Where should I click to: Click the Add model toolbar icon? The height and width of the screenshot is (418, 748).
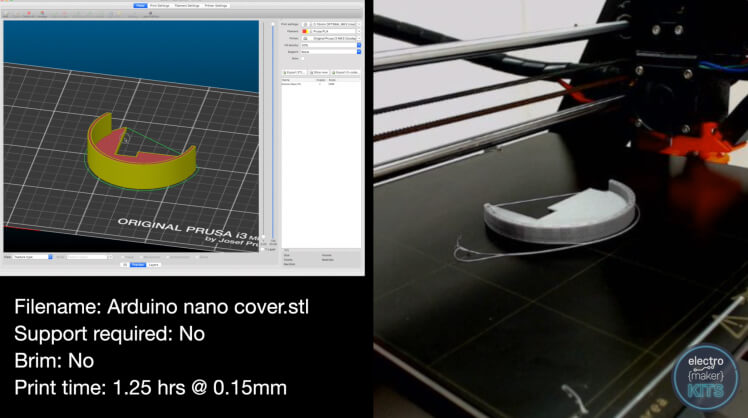pos(6,14)
